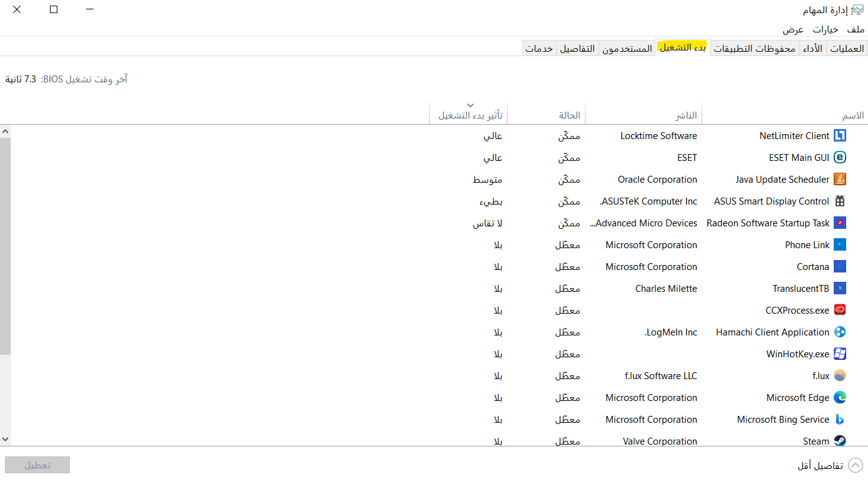Open the ملف (File) menu
868x482 pixels.
tap(856, 29)
